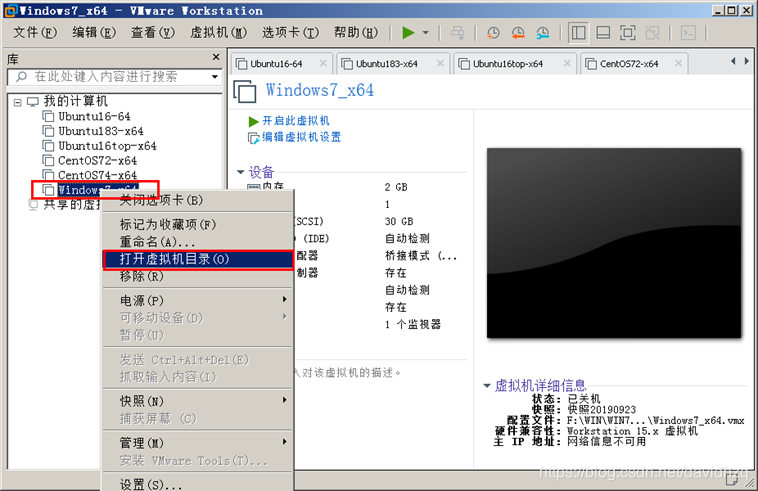Image resolution: width=758 pixels, height=491 pixels.
Task: Click the 开启此虚拟机 link
Action: [295, 120]
